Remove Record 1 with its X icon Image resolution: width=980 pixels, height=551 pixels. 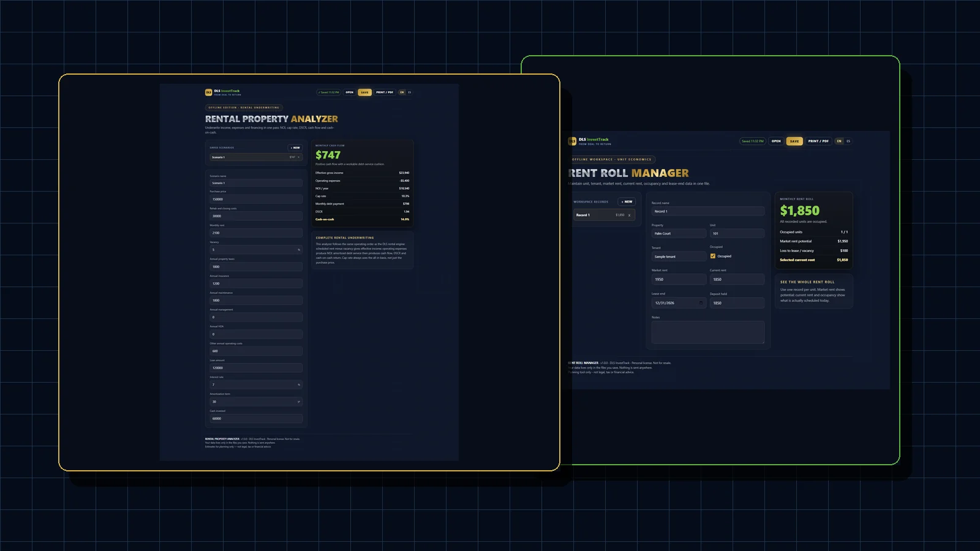[629, 215]
